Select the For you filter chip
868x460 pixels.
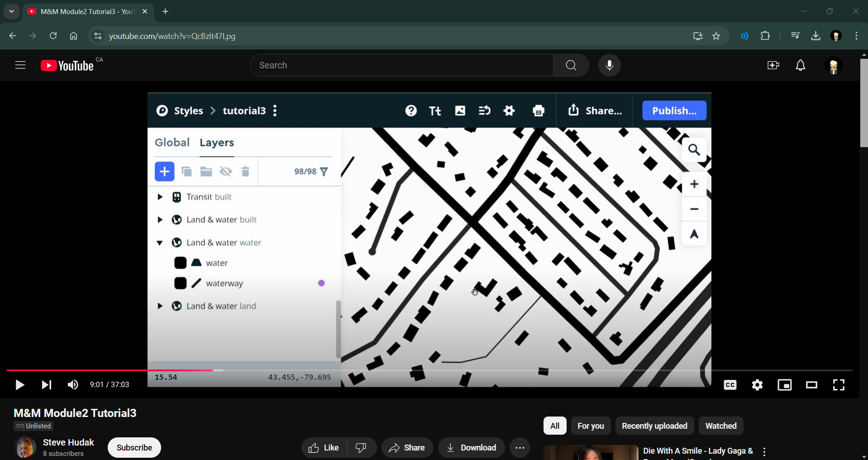[x=590, y=426]
